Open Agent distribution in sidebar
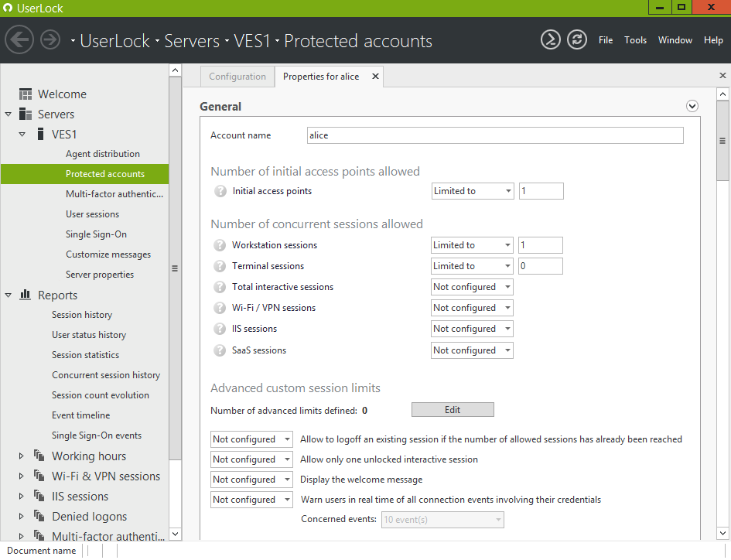Viewport: 731px width, 560px height. click(103, 154)
